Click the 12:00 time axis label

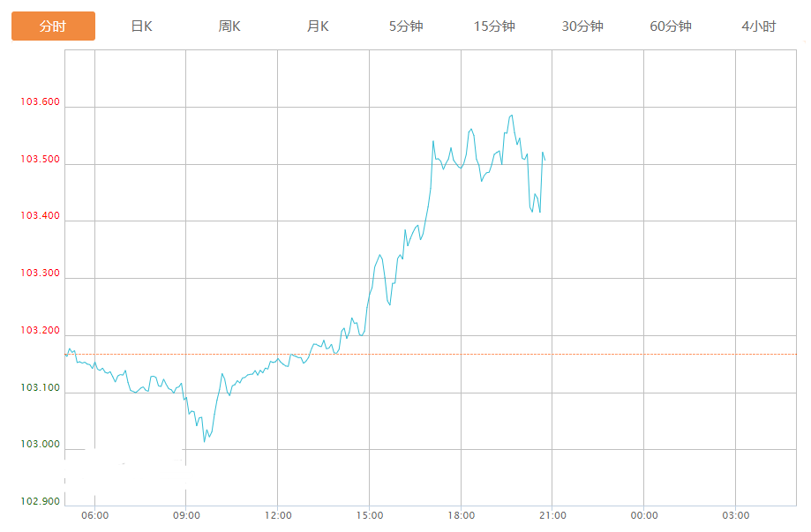(278, 515)
